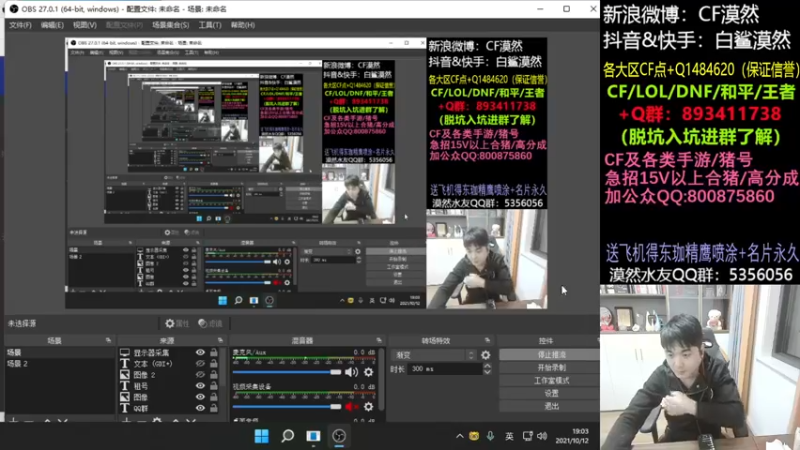Open the 渐变 transition dropdown
Screen dimensions: 800x450
pos(434,355)
